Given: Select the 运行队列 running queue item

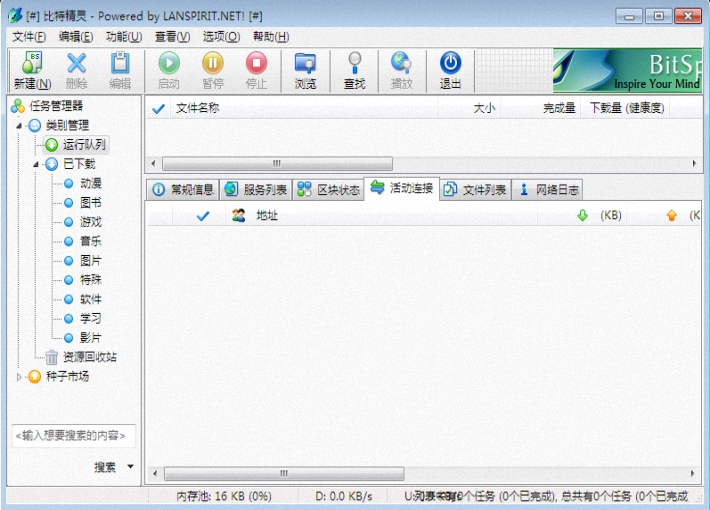Looking at the screenshot, I should pyautogui.click(x=76, y=144).
